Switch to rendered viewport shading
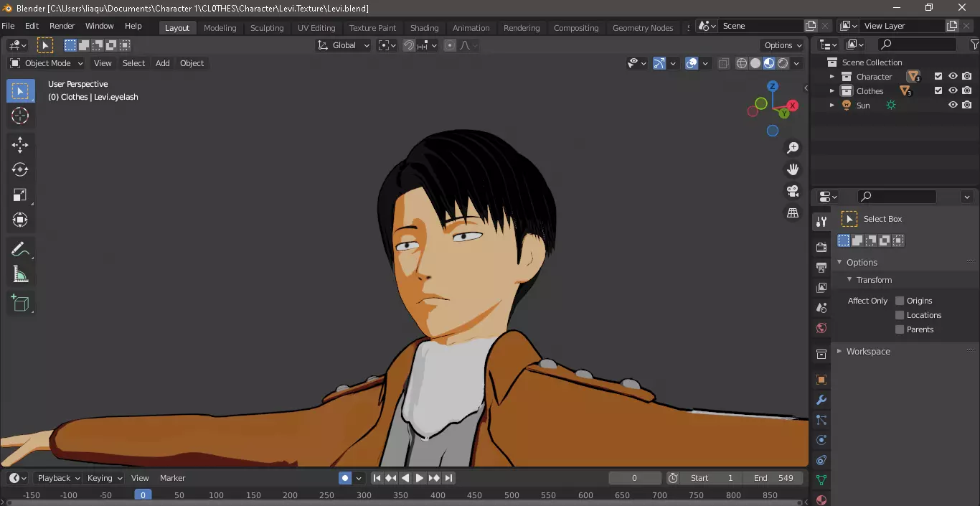 click(x=783, y=63)
